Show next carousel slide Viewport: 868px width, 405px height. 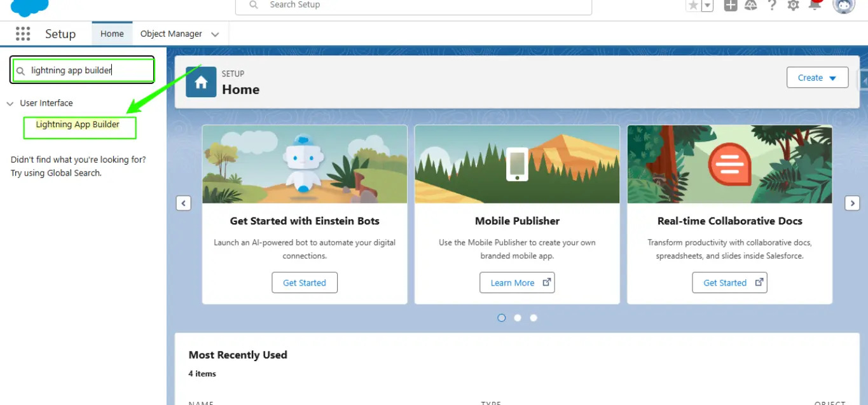pyautogui.click(x=852, y=203)
